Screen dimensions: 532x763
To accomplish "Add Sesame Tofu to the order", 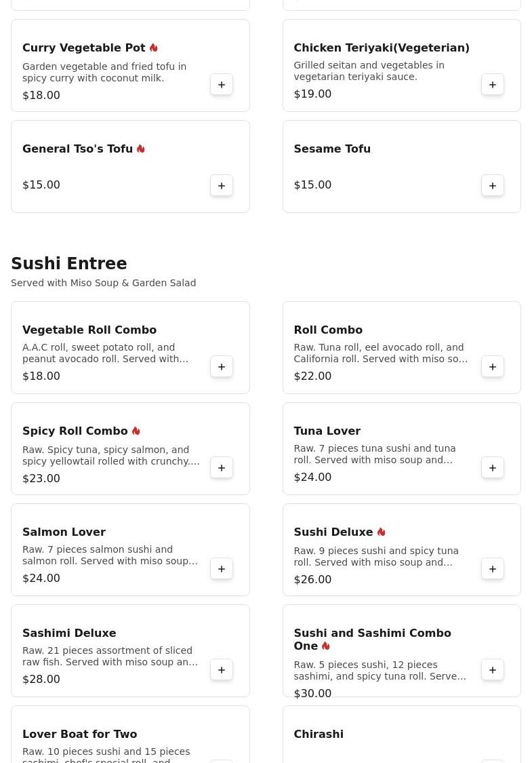I will tap(493, 186).
